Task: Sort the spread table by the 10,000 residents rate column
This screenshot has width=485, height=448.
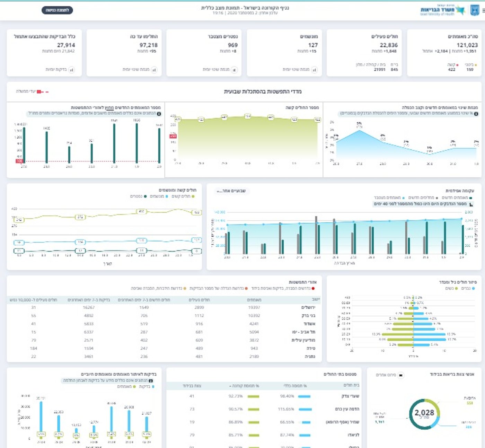Action: (x=33, y=300)
